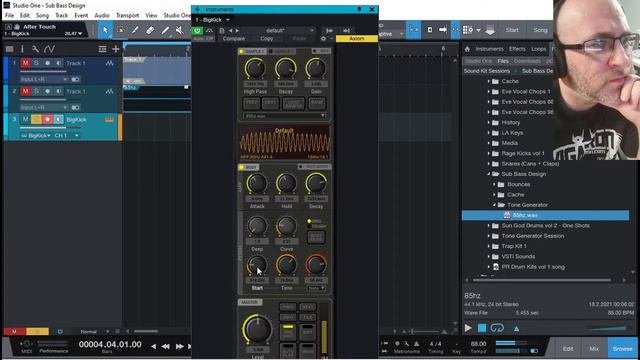Select previous preset arrow in plugin
This screenshot has width=640, height=360.
(230, 31)
